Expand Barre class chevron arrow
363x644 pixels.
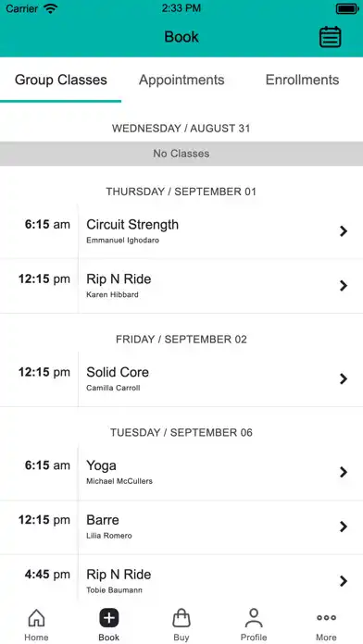[344, 526]
